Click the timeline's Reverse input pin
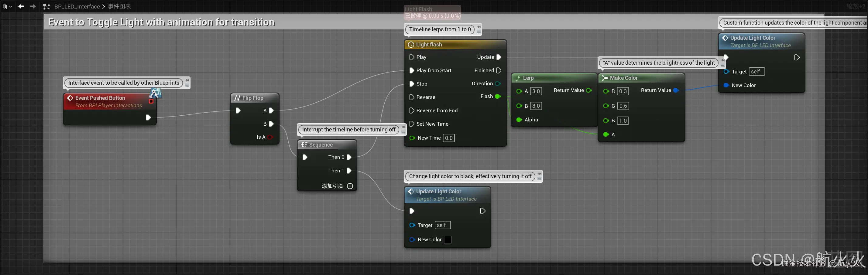Screen dimensions: 868x275 coord(411,97)
